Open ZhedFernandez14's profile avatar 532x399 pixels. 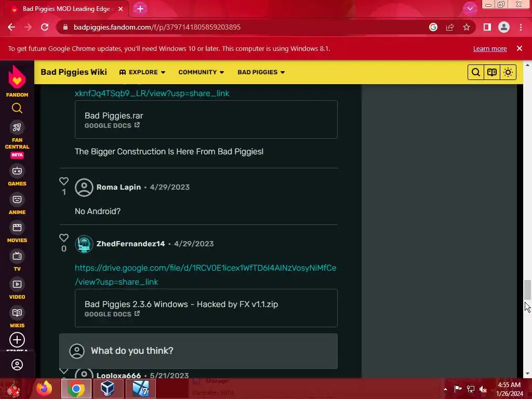click(x=84, y=244)
